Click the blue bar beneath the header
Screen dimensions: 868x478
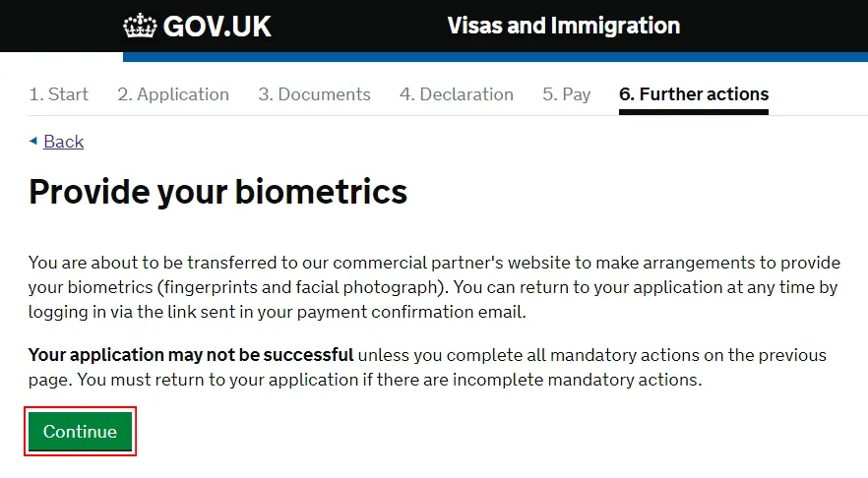tap(492, 57)
